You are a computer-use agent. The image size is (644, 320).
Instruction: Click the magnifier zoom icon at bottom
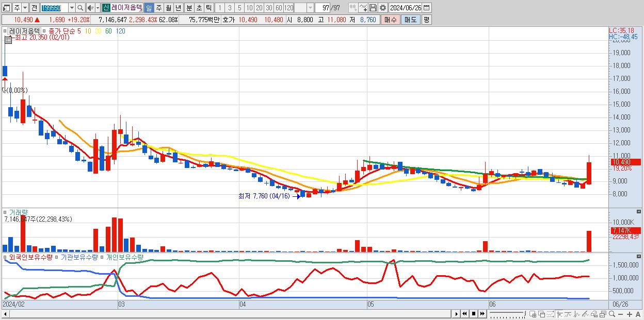point(611,314)
